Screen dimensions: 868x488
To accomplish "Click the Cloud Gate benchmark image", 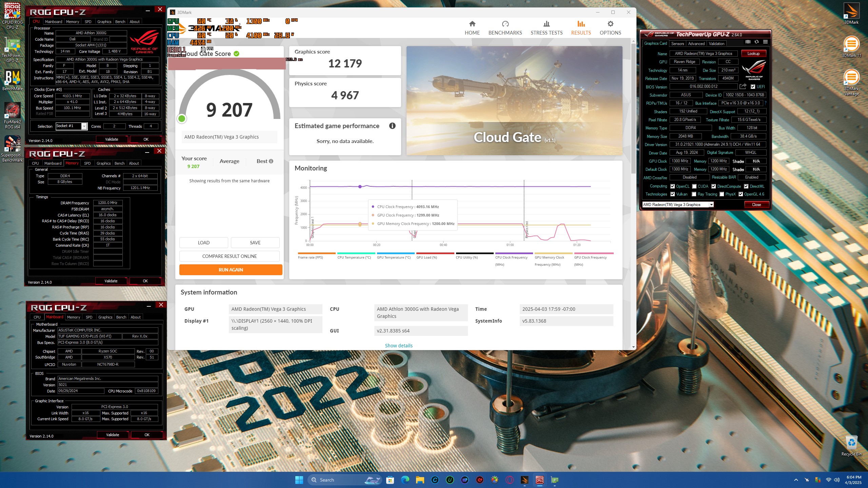I will (514, 101).
